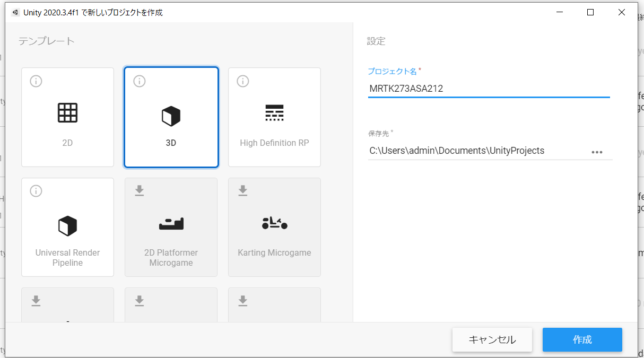Click the info icon on High Definition RP

point(243,81)
